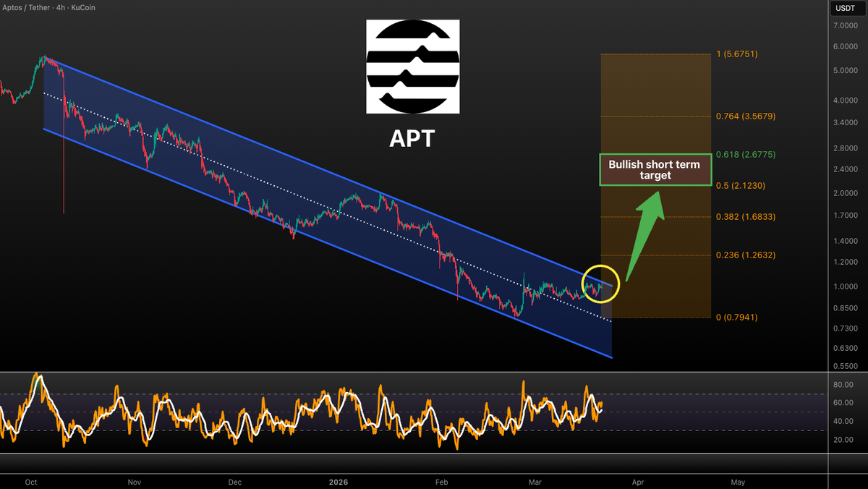Image resolution: width=868 pixels, height=489 pixels.
Task: Click the 0.7300 price axis label
Action: 846,328
